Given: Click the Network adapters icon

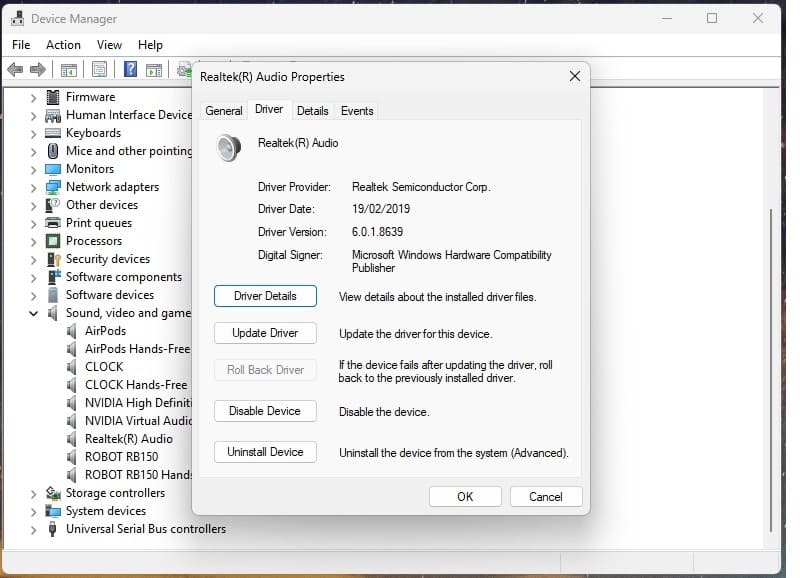Looking at the screenshot, I should pos(53,187).
